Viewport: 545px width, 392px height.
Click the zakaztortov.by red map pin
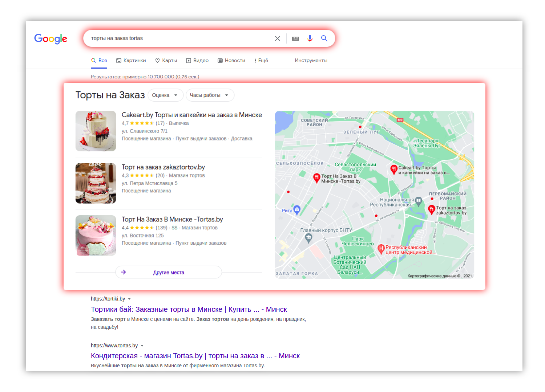click(432, 209)
